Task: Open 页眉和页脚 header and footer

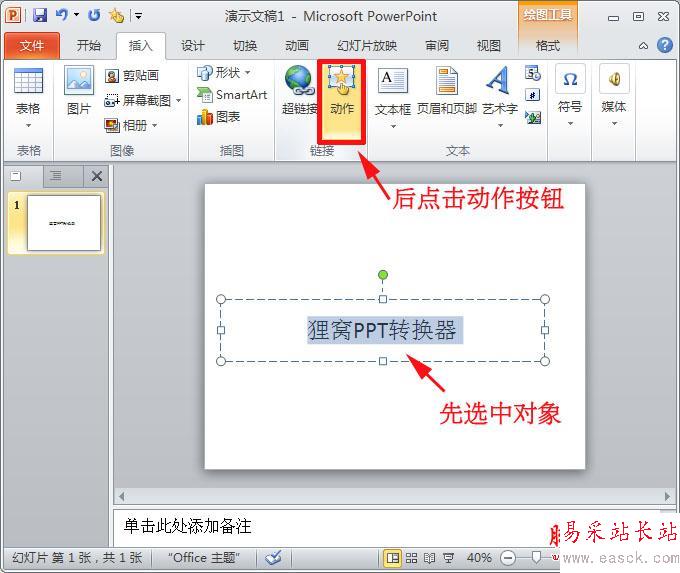Action: tap(447, 92)
